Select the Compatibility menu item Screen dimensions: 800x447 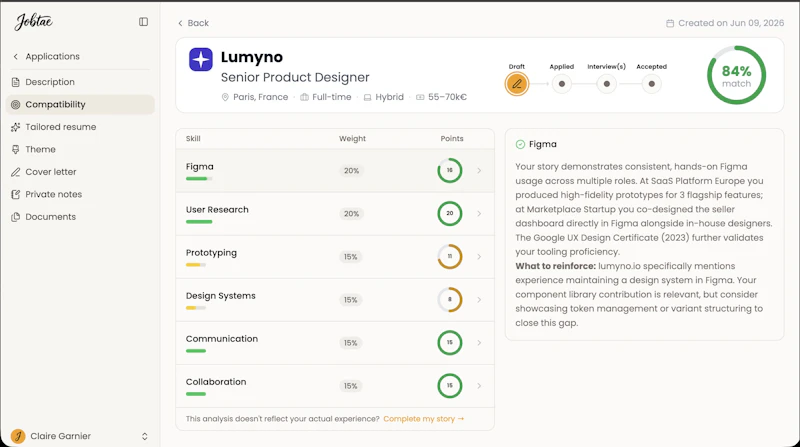(x=81, y=104)
